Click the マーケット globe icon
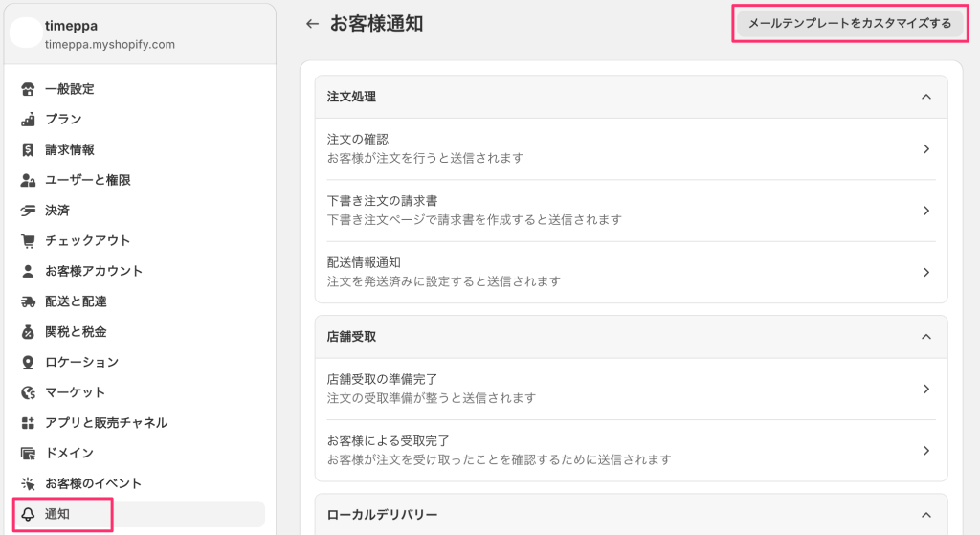The width and height of the screenshot is (980, 535). pos(28,392)
